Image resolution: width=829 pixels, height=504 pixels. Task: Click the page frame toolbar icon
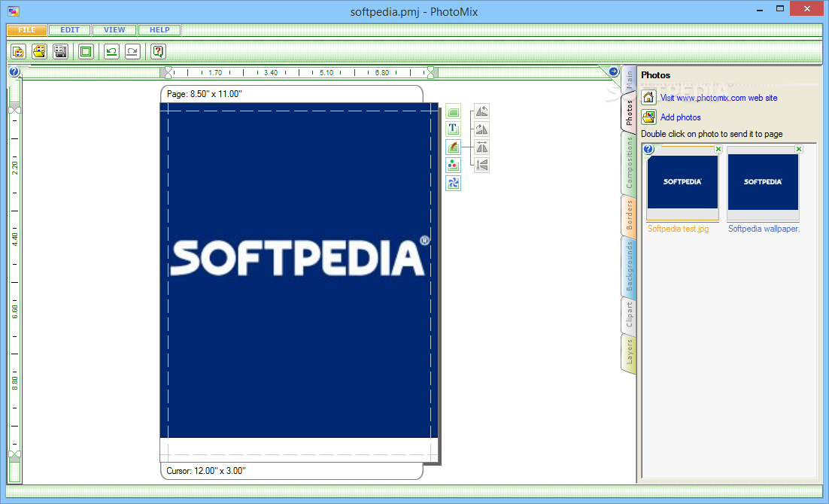86,51
